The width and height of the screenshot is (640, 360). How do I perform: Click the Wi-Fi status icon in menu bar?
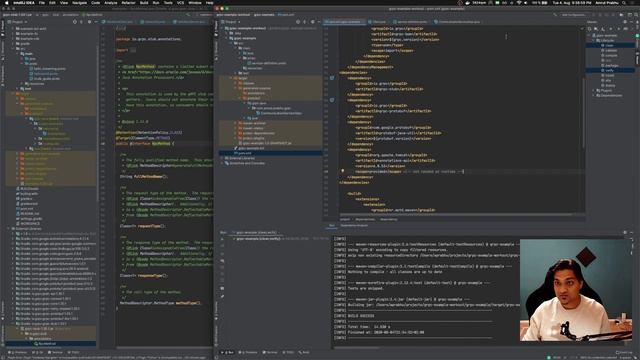[519, 2]
